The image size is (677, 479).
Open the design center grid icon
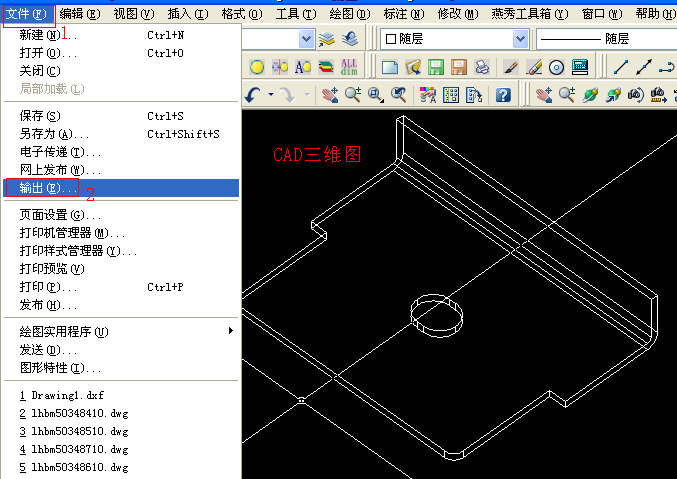pos(451,95)
